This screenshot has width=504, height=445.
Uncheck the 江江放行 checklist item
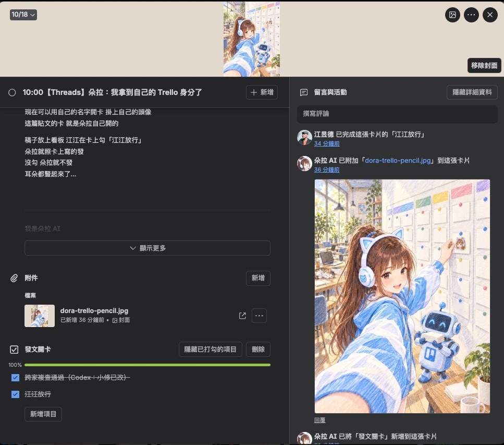click(x=15, y=394)
